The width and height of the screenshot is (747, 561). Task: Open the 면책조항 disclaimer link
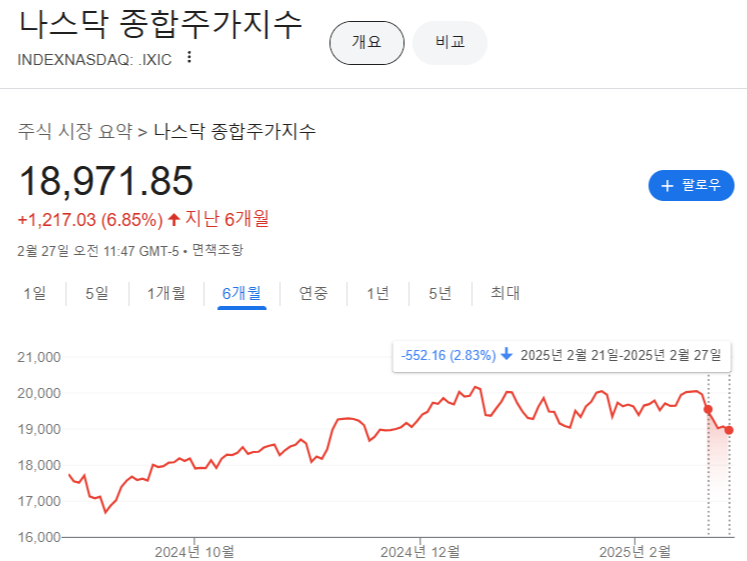click(x=217, y=250)
